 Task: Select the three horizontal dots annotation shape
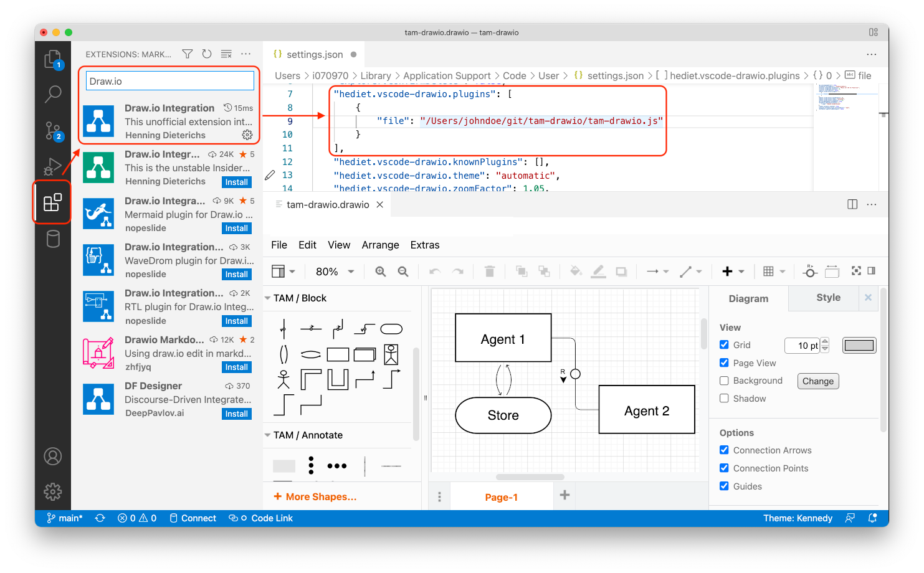pos(337,466)
